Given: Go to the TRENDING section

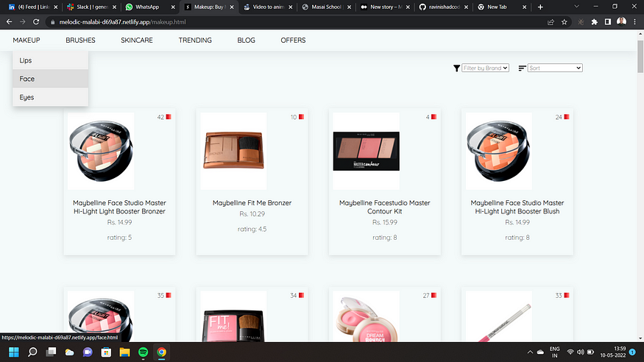Looking at the screenshot, I should tap(195, 40).
